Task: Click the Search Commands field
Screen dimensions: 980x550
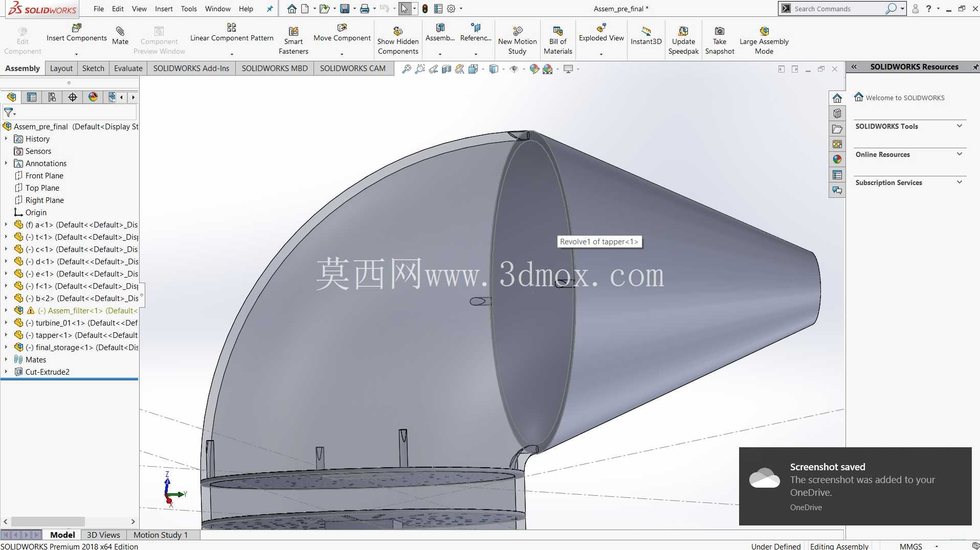Action: pos(839,9)
